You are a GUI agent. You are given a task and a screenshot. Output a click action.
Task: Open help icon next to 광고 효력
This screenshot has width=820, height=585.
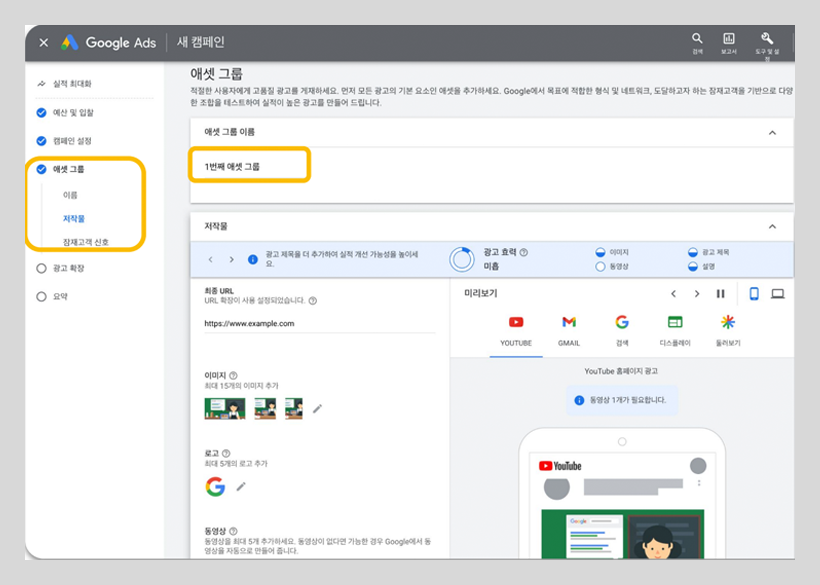point(524,252)
